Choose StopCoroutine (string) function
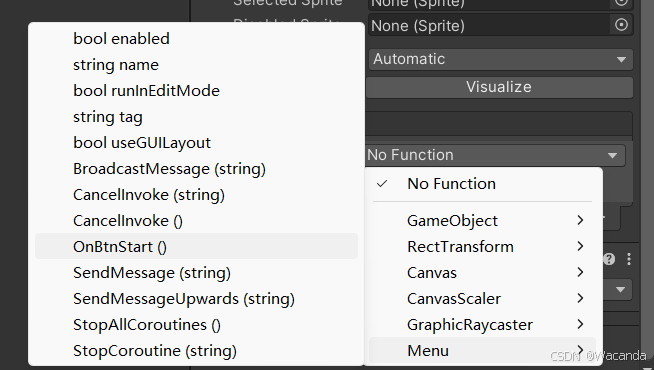The width and height of the screenshot is (654, 370). click(x=196, y=351)
